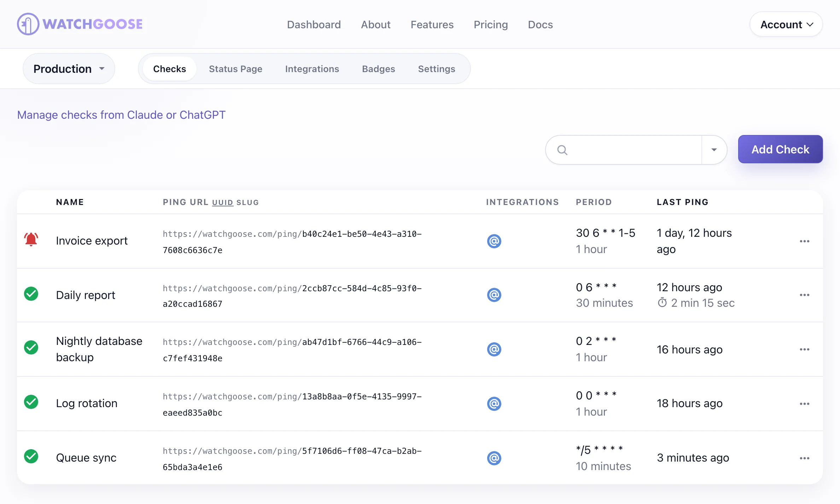The image size is (840, 504).
Task: Toggle email integration for Log rotation
Action: pos(494,404)
